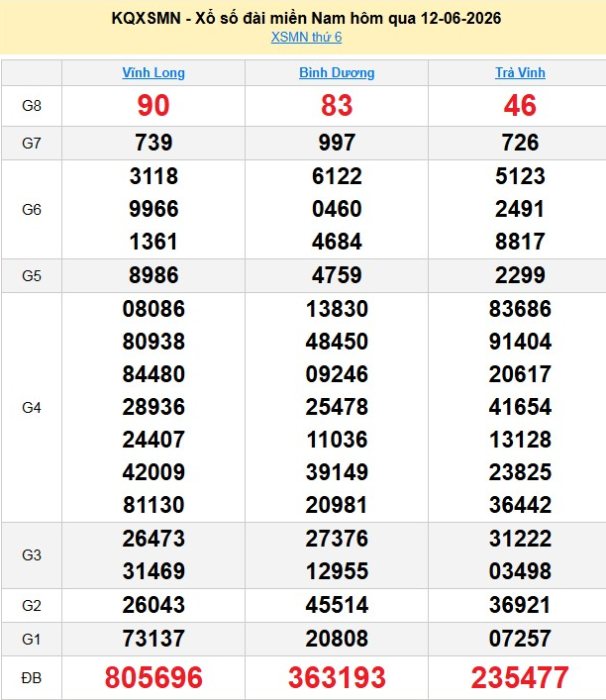
Task: Click G4 number 13830
Action: [x=337, y=309]
